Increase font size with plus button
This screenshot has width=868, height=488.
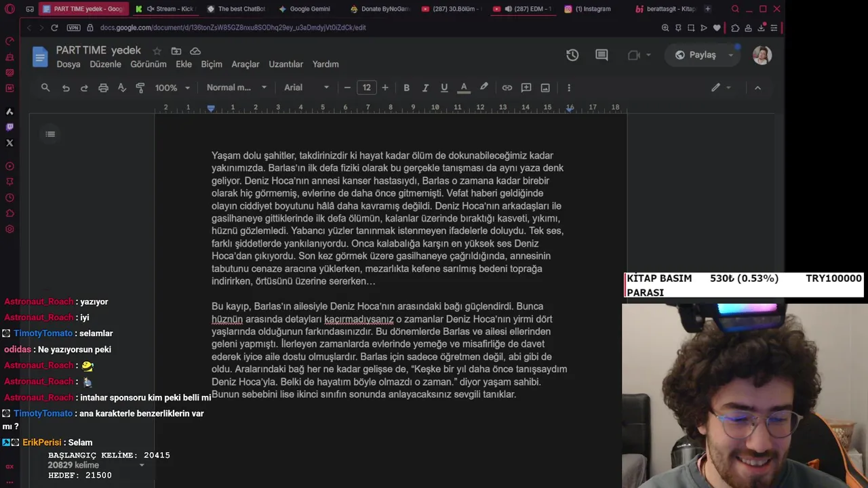point(385,87)
